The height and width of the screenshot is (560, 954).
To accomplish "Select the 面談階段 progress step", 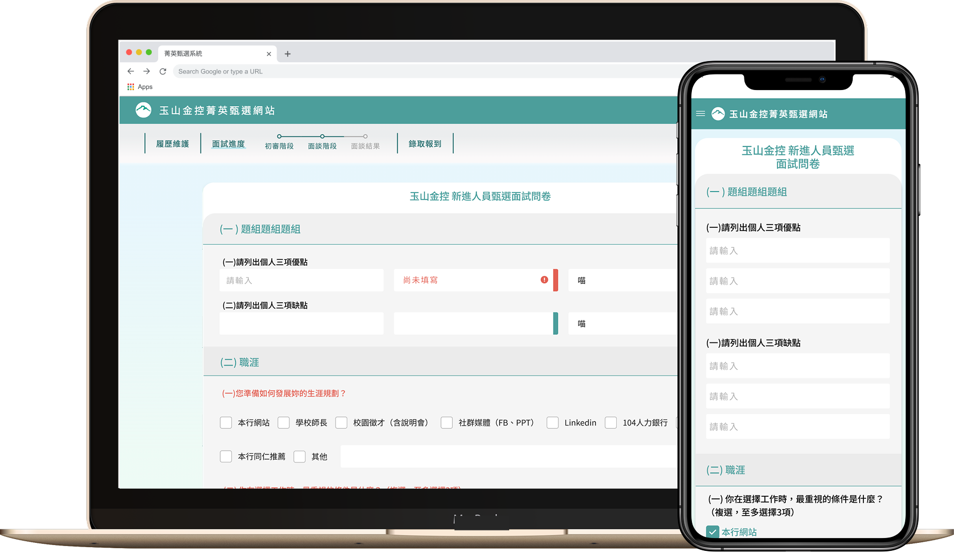I will click(x=322, y=146).
